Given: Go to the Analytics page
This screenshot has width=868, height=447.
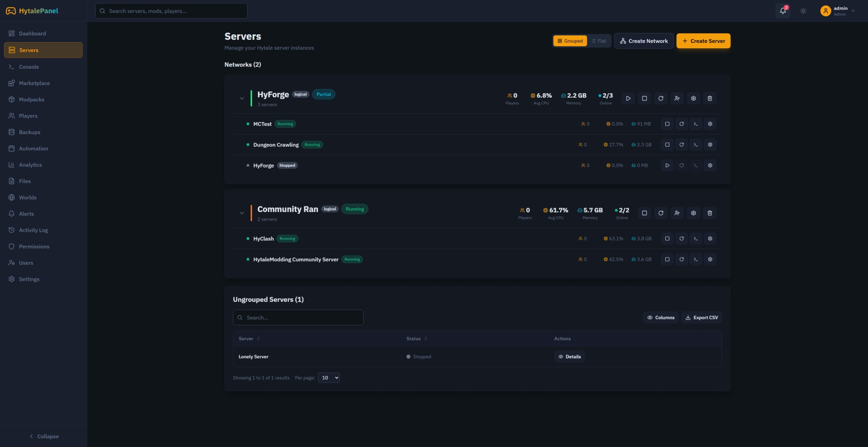Looking at the screenshot, I should tap(30, 164).
